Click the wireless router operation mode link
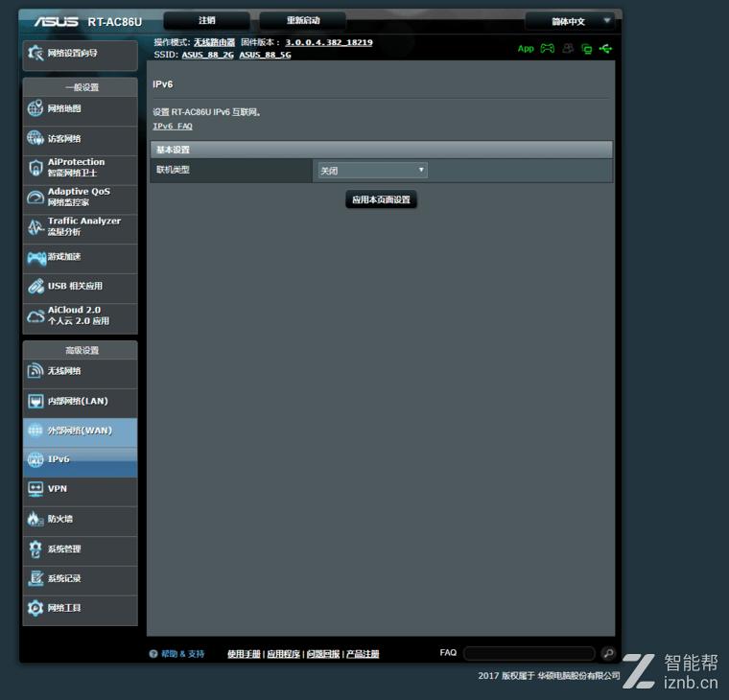The width and height of the screenshot is (729, 700). coord(214,42)
